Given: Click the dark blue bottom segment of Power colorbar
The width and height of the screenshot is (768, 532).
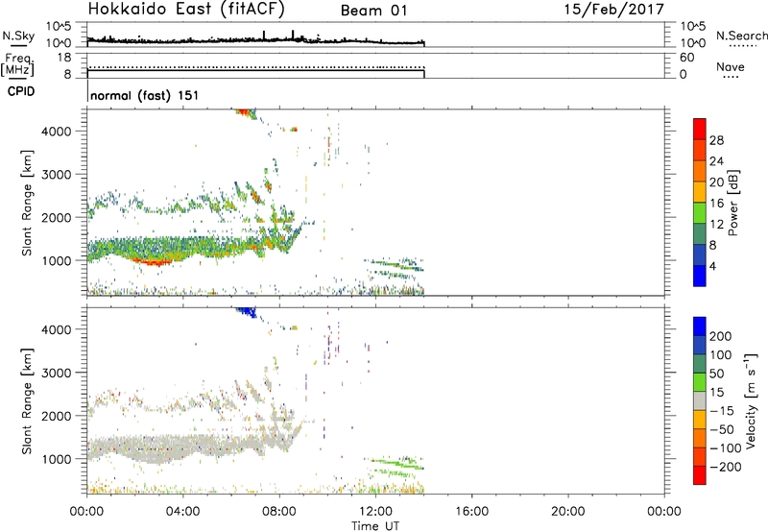Looking at the screenshot, I should pos(700,276).
